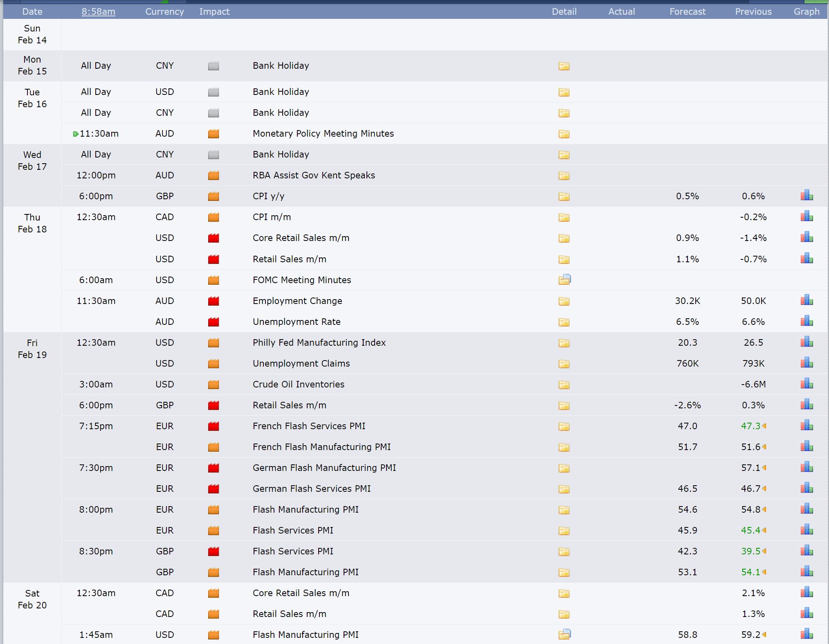Screen dimensions: 829x644
Task: Show graph for German Flash Manufacturing PMI
Action: [x=807, y=467]
